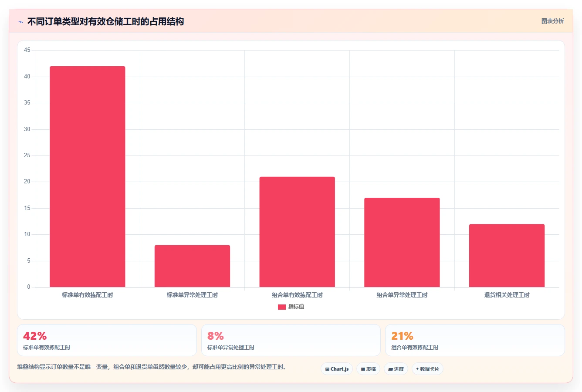
Task: Click the 退货相关处理工时 bar in chart
Action: pos(507,256)
